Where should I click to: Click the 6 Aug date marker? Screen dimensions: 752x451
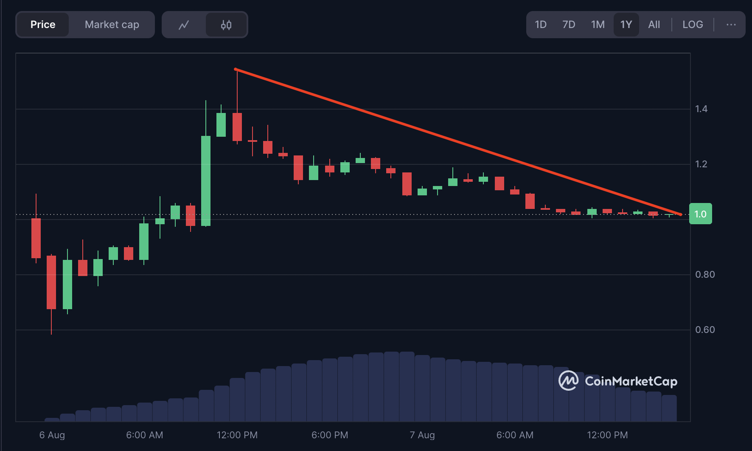click(x=52, y=436)
